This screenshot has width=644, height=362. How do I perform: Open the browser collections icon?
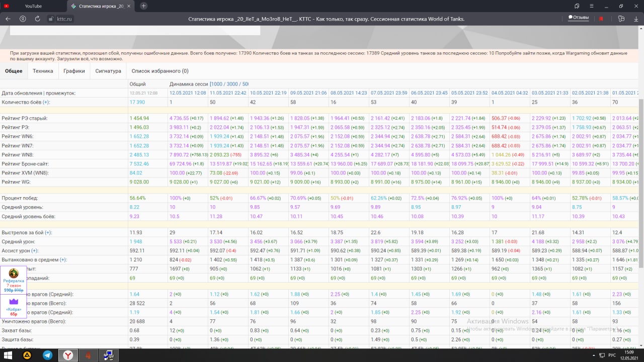(x=621, y=19)
